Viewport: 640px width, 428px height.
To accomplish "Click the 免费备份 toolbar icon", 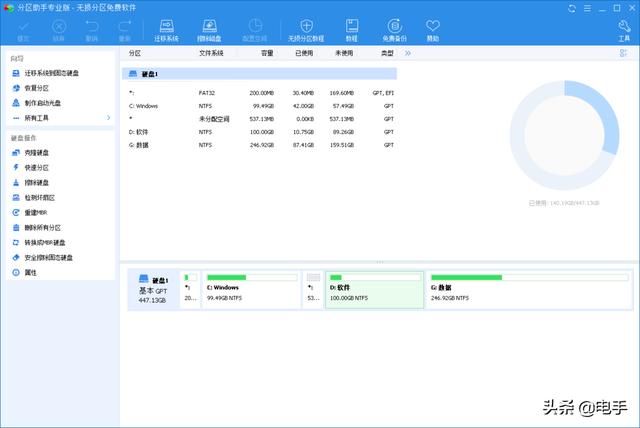I will coord(392,28).
